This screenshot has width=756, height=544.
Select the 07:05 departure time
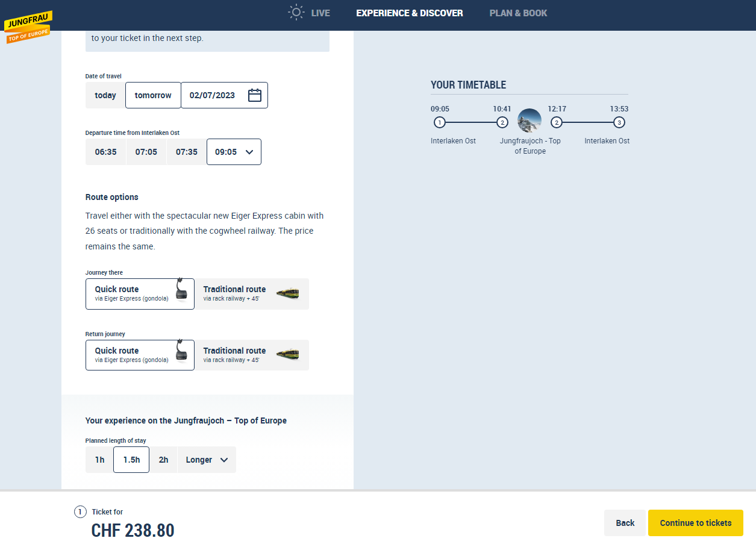pos(146,152)
